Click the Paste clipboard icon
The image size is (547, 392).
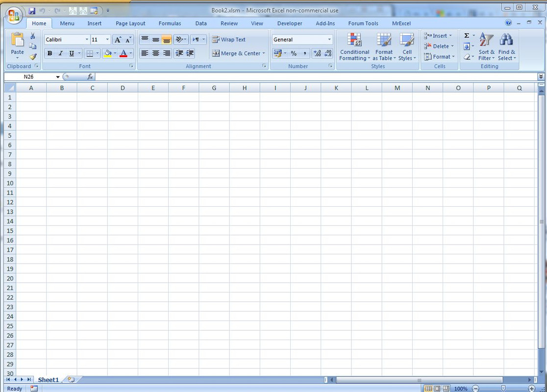18,39
